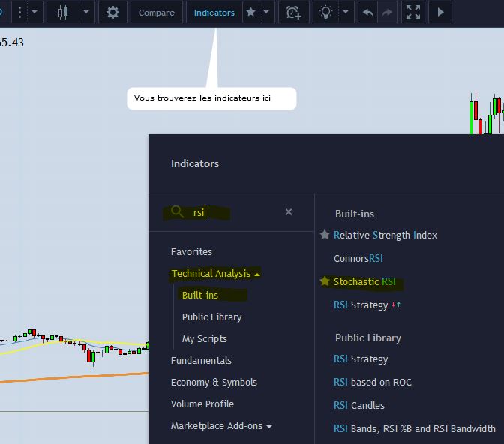Click the Compare button
Screen dimensions: 504x444
click(157, 12)
